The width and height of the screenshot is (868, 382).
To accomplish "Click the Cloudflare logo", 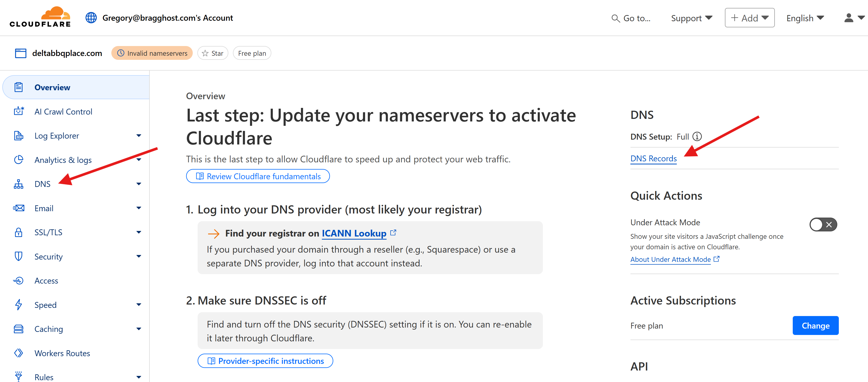I will (x=40, y=17).
